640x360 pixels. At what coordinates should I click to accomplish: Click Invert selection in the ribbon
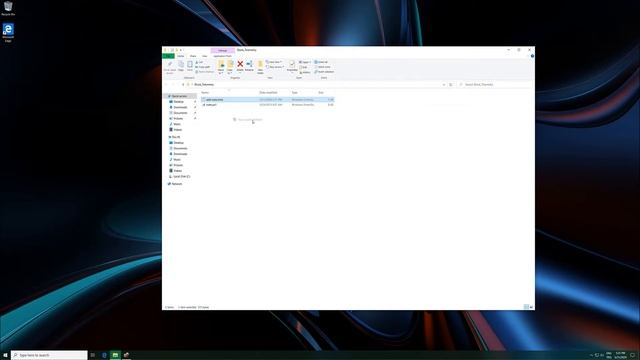tap(324, 72)
